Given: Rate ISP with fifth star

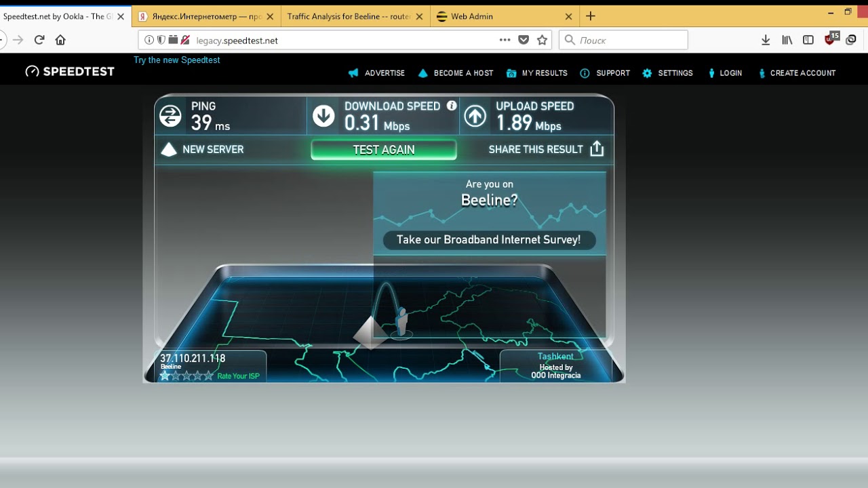Looking at the screenshot, I should [208, 375].
